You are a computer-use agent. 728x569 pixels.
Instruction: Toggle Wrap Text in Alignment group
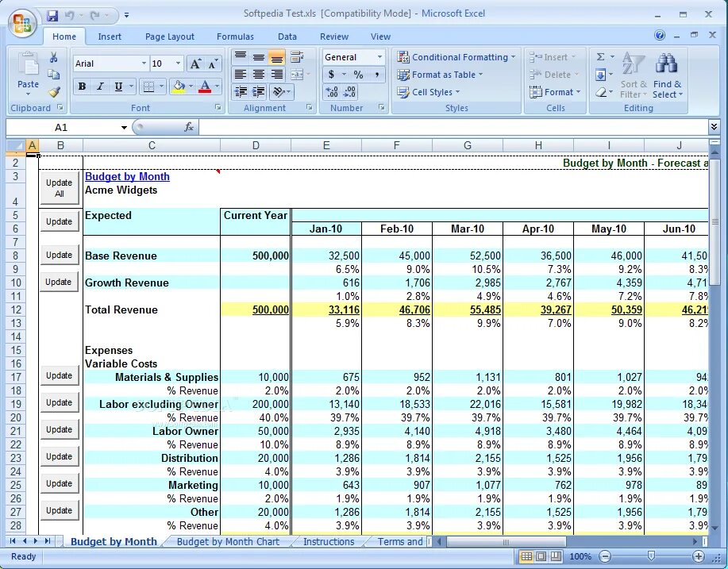[297, 57]
